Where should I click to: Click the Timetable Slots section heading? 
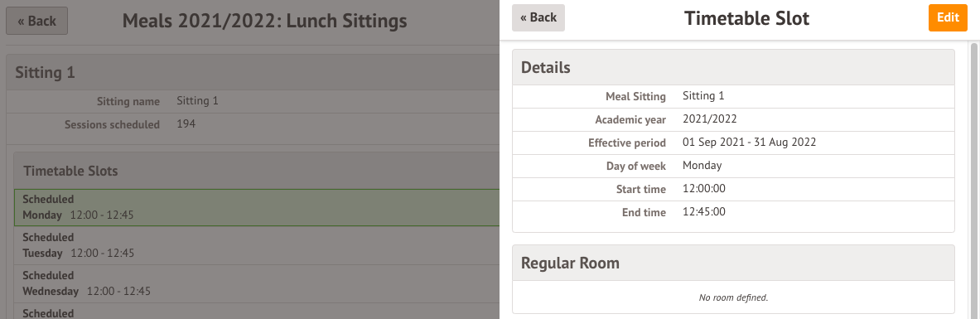click(x=70, y=171)
